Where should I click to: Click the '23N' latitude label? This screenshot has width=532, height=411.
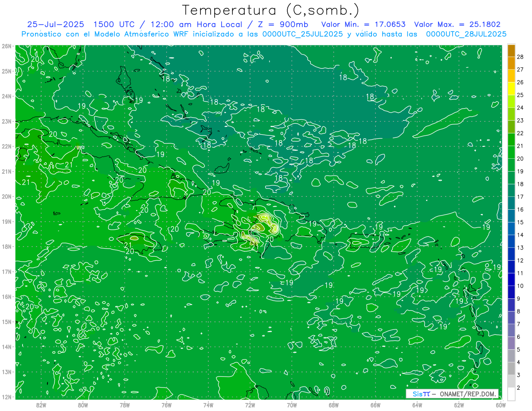(x=7, y=121)
